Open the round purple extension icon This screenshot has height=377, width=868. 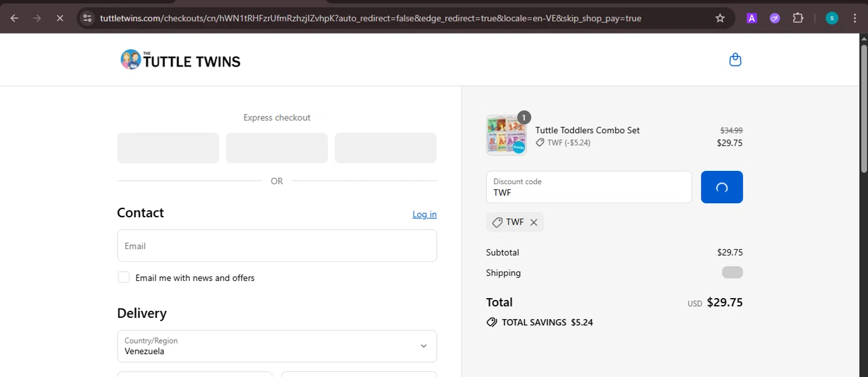[775, 18]
